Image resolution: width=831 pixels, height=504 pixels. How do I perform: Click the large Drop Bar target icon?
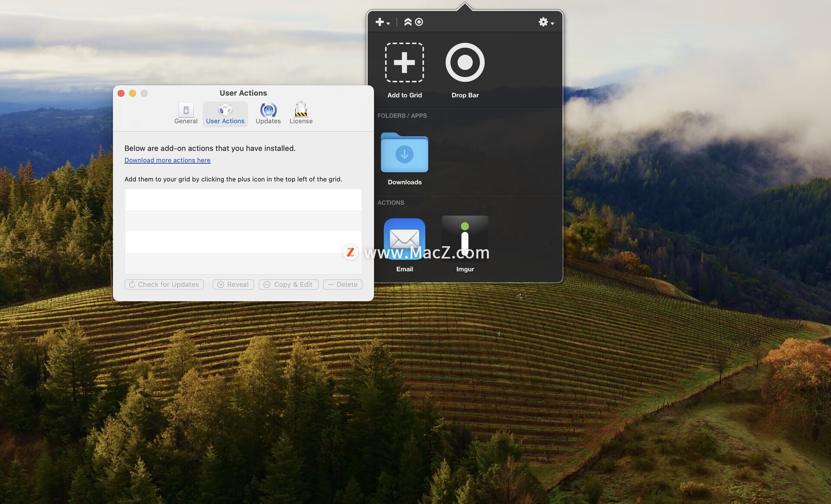(x=465, y=62)
